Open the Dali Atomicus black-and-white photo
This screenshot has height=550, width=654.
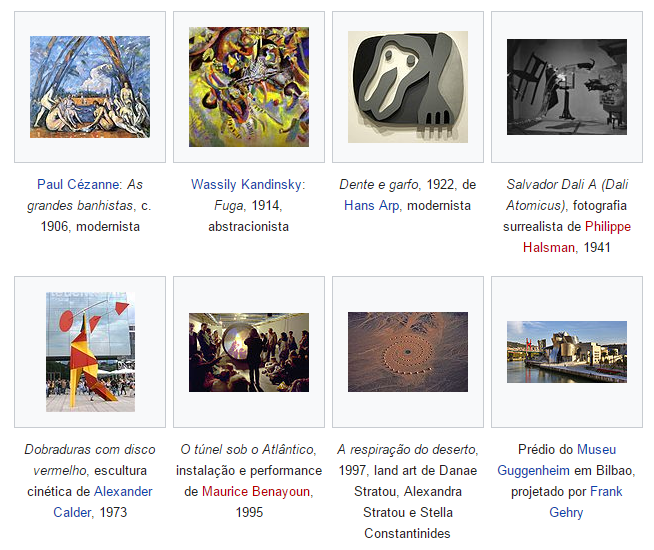coord(567,87)
